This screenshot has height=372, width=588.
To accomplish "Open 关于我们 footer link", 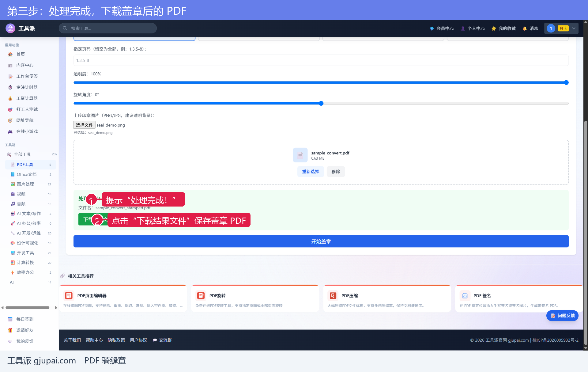I will (x=72, y=340).
